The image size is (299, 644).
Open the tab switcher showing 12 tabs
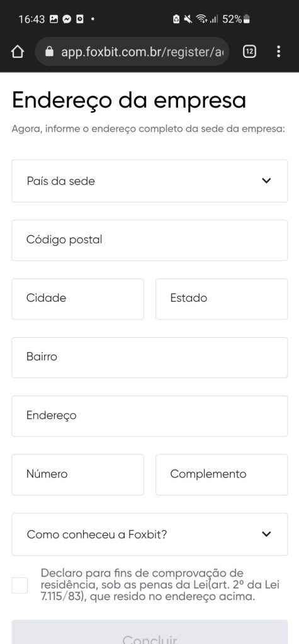coord(249,52)
